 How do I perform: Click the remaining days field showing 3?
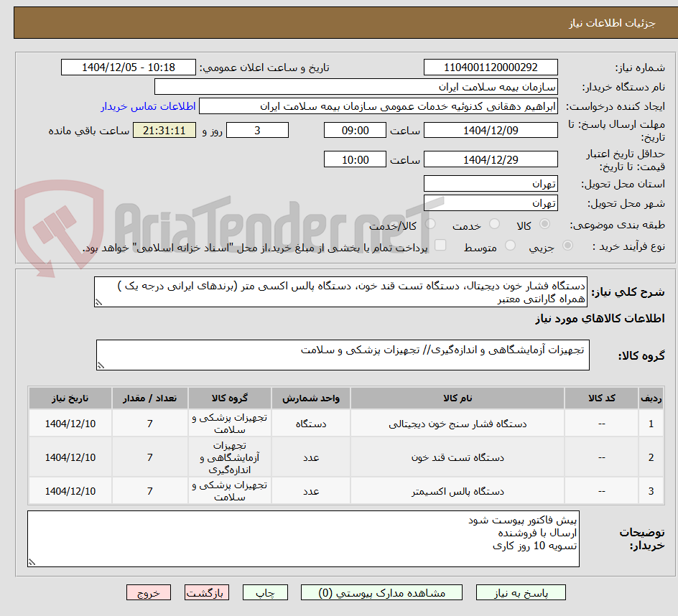click(x=257, y=130)
